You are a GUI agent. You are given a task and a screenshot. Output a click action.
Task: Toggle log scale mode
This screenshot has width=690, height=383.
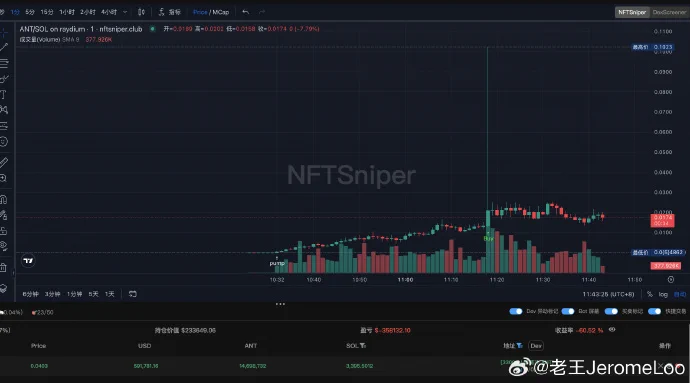(x=663, y=294)
